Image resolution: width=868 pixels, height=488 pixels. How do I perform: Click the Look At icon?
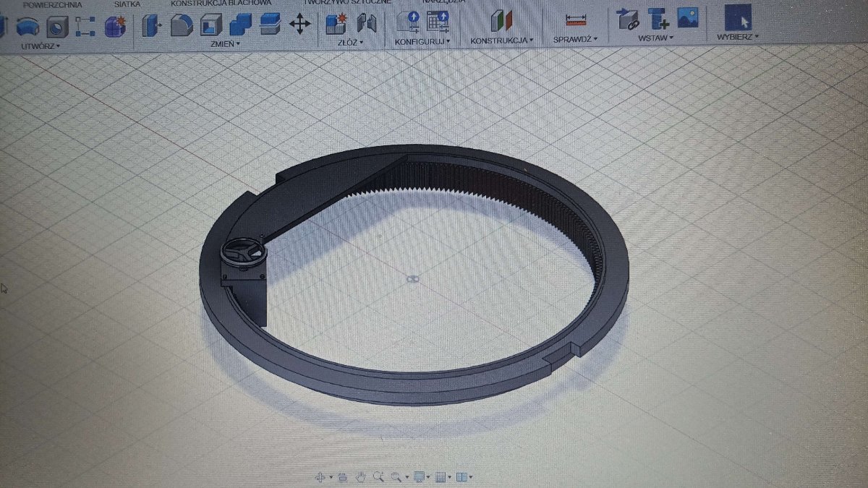point(343,477)
